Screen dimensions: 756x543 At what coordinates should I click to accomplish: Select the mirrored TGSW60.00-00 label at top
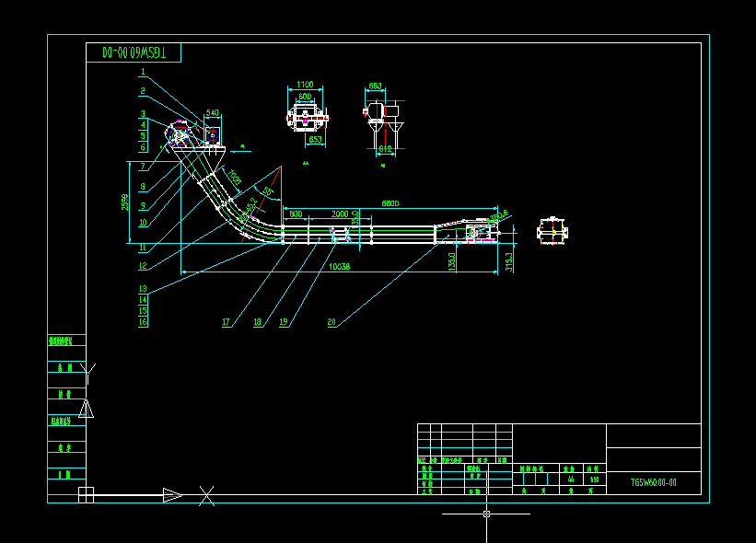134,52
